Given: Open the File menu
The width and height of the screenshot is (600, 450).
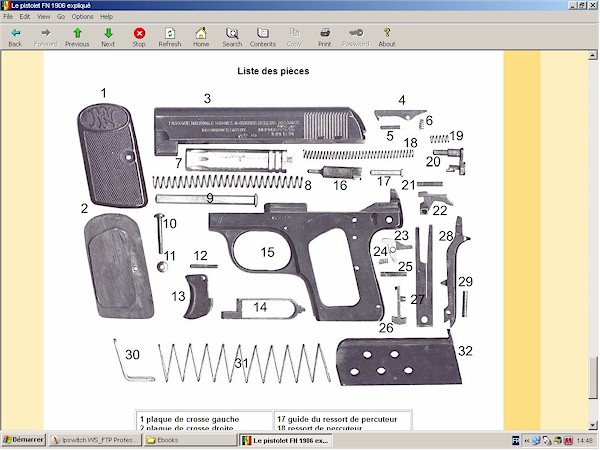Looking at the screenshot, I should 8,16.
